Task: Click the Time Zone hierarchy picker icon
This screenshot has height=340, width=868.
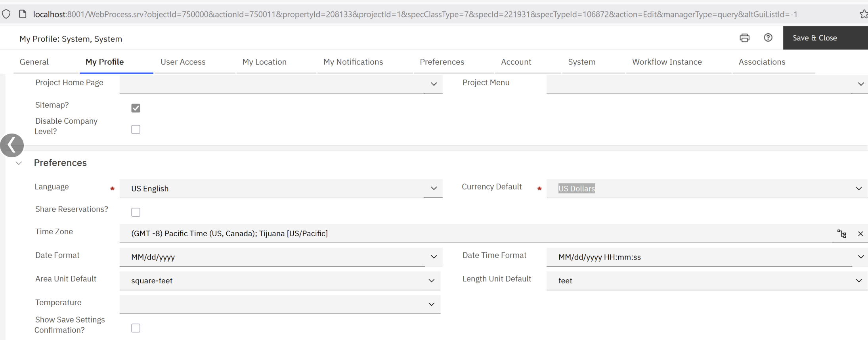Action: click(841, 234)
